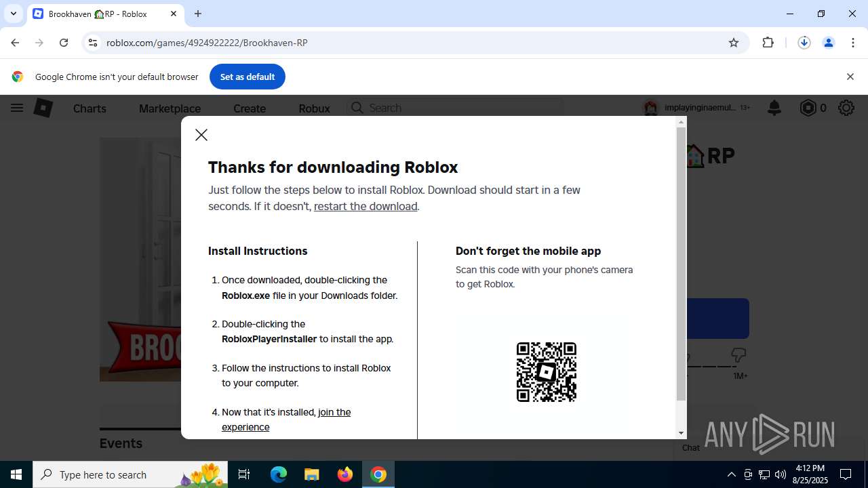
Task: Open Roblox settings gear
Action: 846,108
